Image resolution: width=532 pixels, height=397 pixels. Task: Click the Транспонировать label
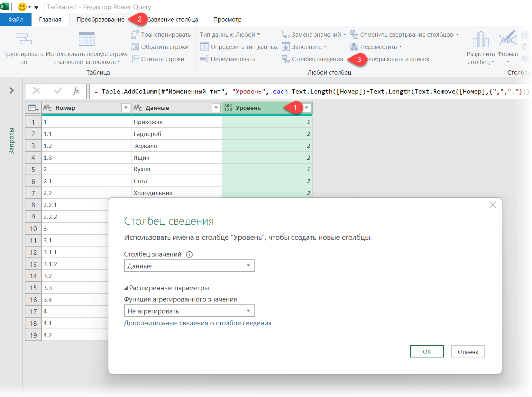166,34
